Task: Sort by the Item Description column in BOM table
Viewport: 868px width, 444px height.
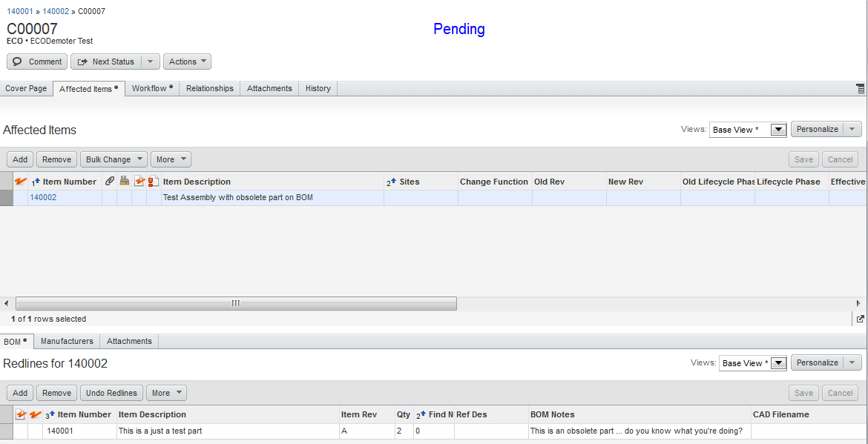Action: click(152, 414)
